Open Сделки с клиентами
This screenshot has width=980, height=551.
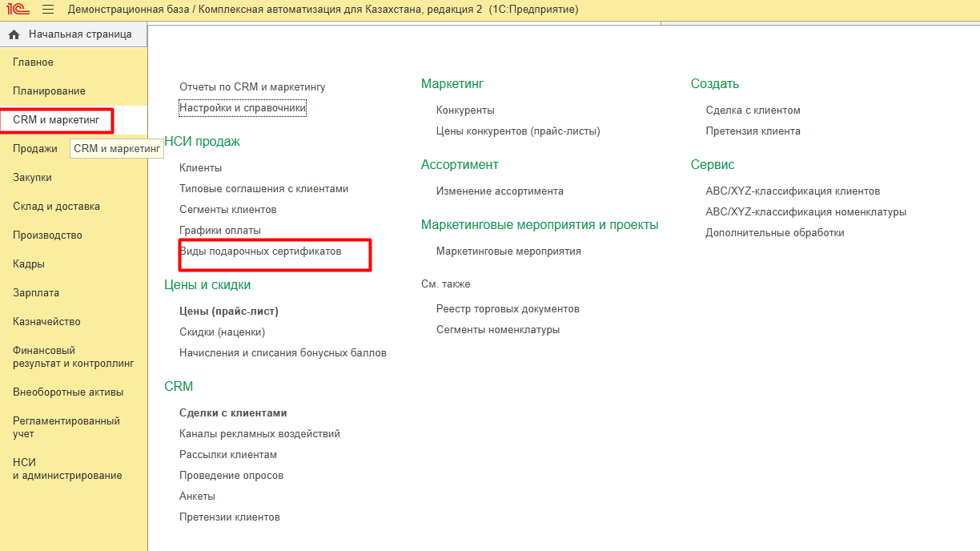[x=233, y=413]
